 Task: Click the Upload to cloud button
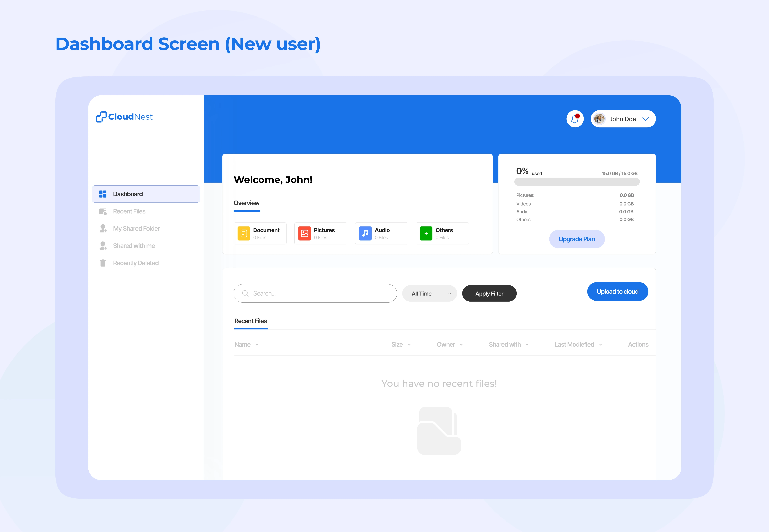point(617,292)
